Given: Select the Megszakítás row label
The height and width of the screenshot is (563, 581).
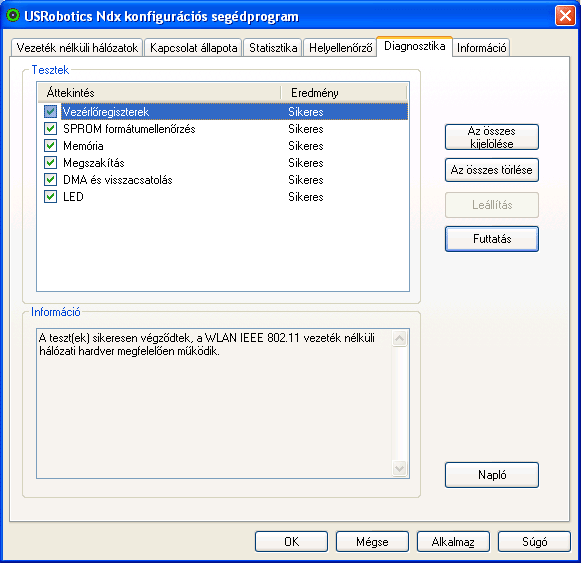Looking at the screenshot, I should click(x=94, y=163).
